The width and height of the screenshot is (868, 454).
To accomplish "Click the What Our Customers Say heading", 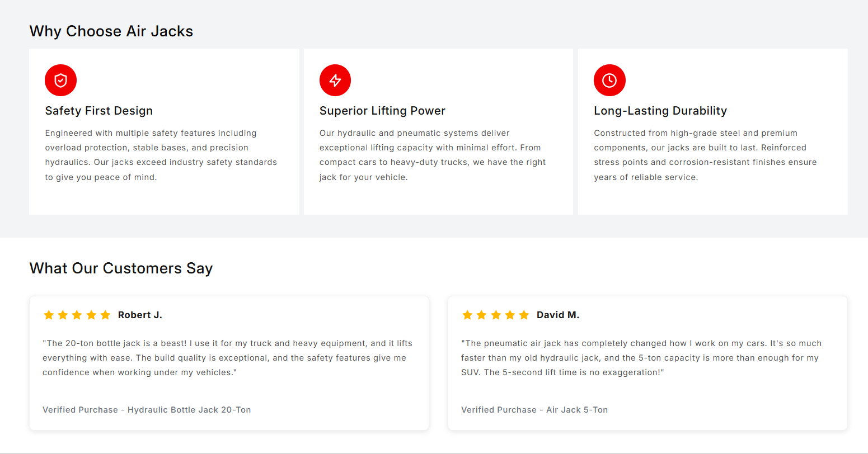I will coord(121,268).
